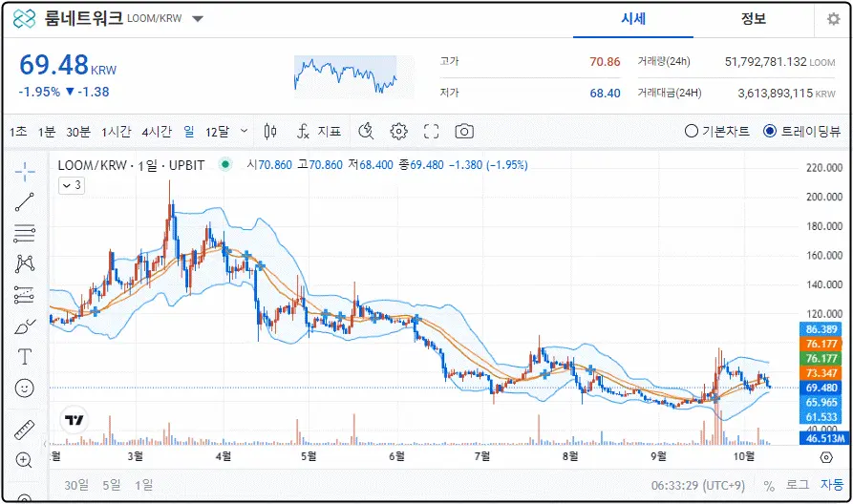Select the Text annotation tool
This screenshot has width=853, height=504.
(x=25, y=357)
